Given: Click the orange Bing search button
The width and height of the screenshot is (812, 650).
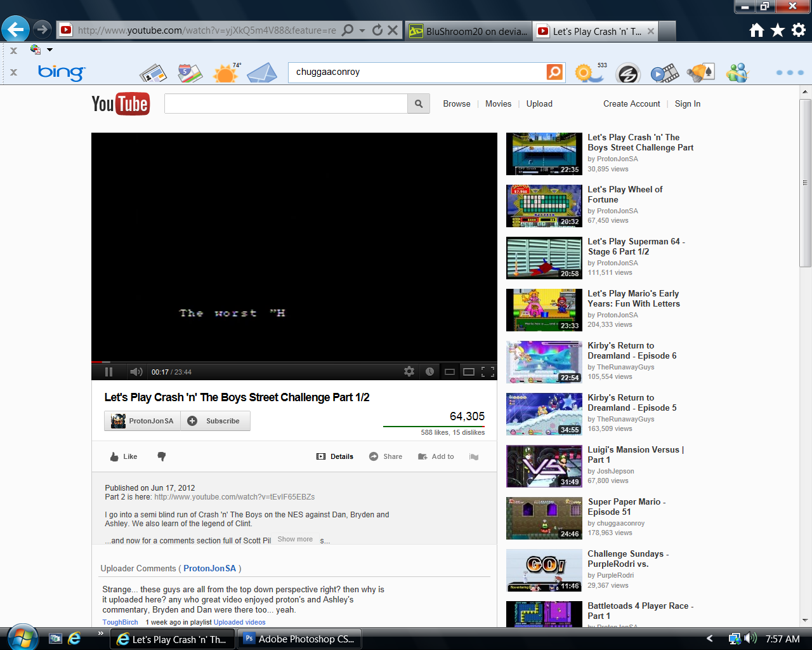Looking at the screenshot, I should tap(555, 72).
